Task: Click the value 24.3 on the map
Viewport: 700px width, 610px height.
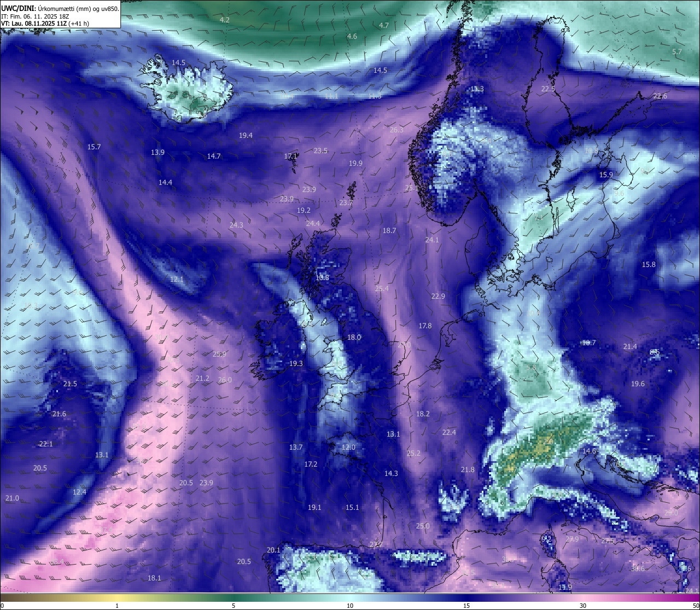Action: click(x=236, y=225)
